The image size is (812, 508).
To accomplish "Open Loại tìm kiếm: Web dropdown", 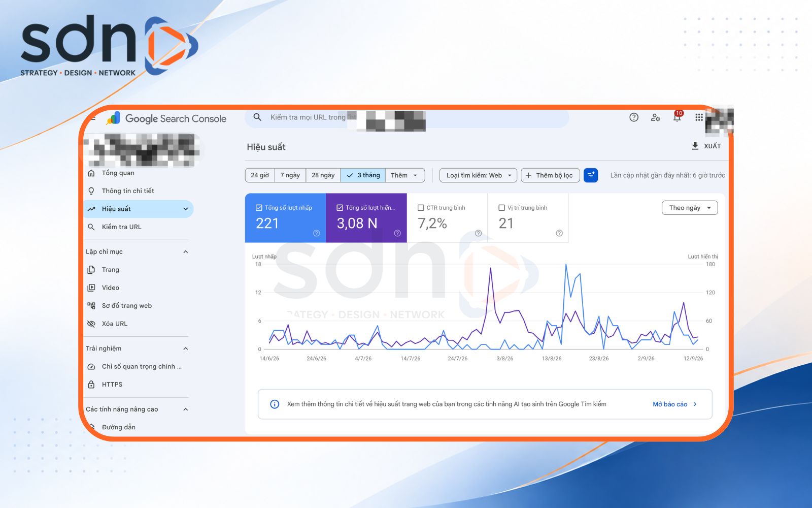I will 479,175.
